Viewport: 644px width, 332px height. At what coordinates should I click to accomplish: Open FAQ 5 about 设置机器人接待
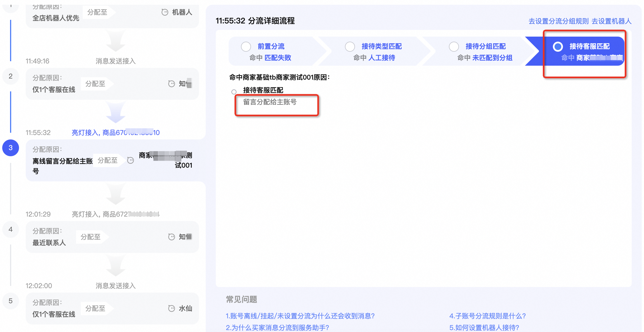click(x=484, y=328)
